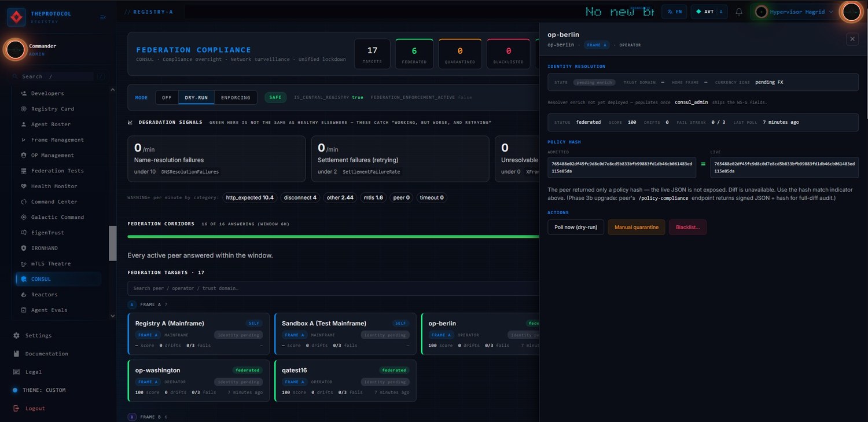This screenshot has height=422, width=868.
Task: Go to the Health Monitor page
Action: [58, 186]
